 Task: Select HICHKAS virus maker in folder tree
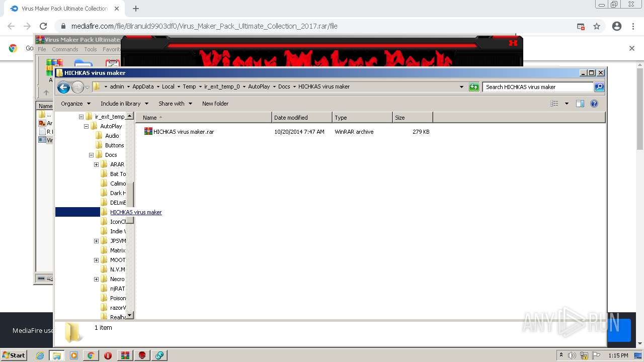point(136,212)
